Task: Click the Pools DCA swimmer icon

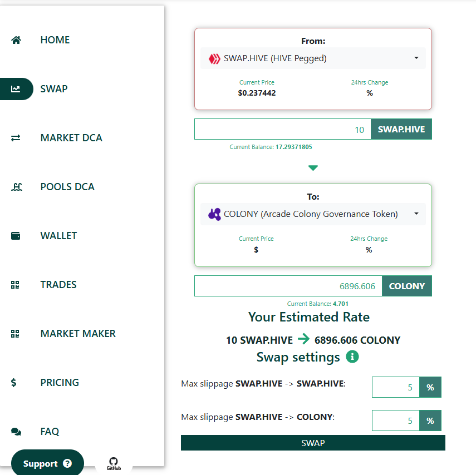Action: (16, 187)
